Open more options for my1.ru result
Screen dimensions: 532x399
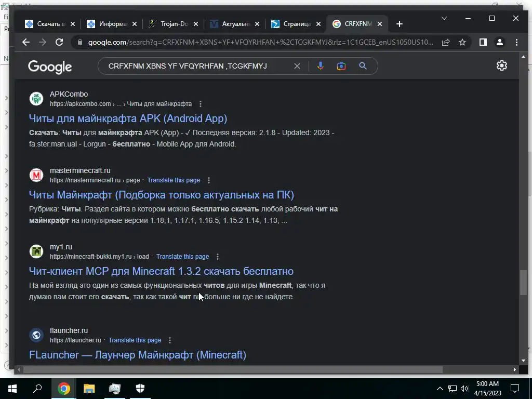point(218,257)
